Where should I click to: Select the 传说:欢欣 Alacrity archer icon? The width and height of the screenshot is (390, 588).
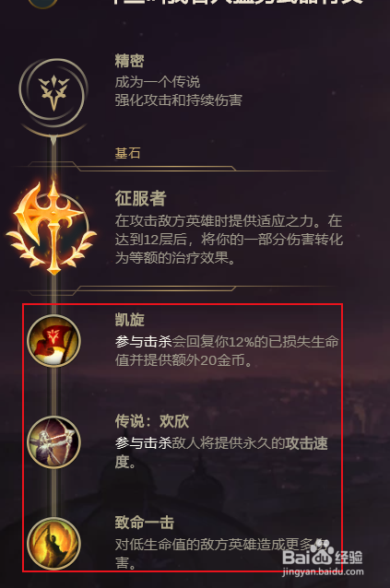tap(54, 442)
